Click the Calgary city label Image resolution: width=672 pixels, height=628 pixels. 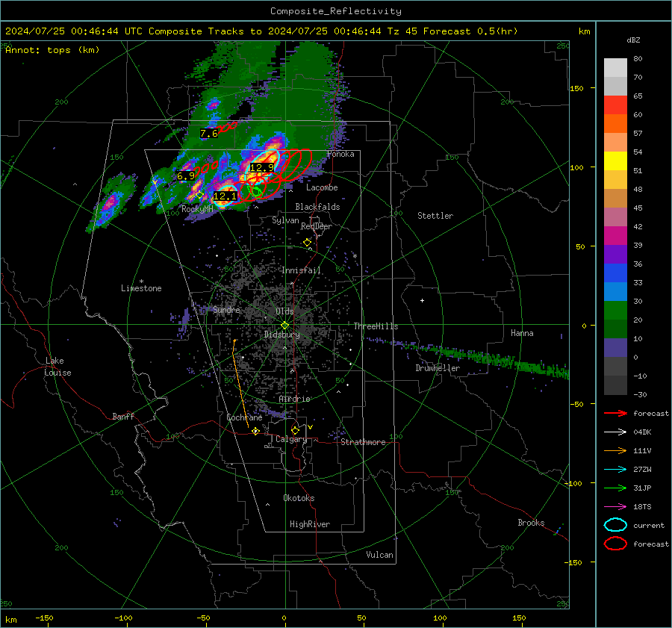(291, 439)
